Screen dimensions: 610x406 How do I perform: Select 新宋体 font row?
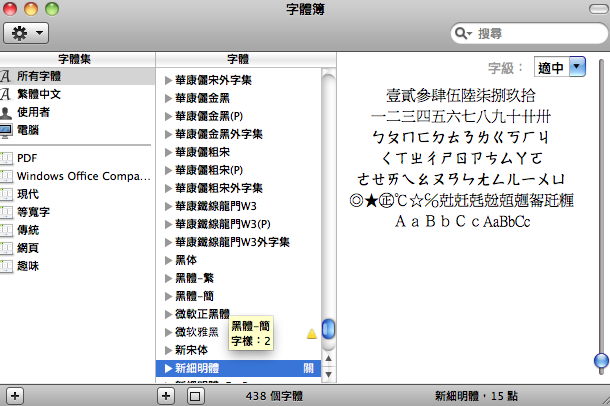click(x=238, y=350)
